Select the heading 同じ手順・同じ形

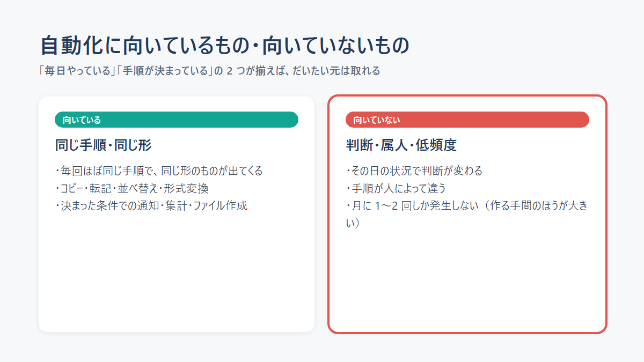[x=104, y=145]
